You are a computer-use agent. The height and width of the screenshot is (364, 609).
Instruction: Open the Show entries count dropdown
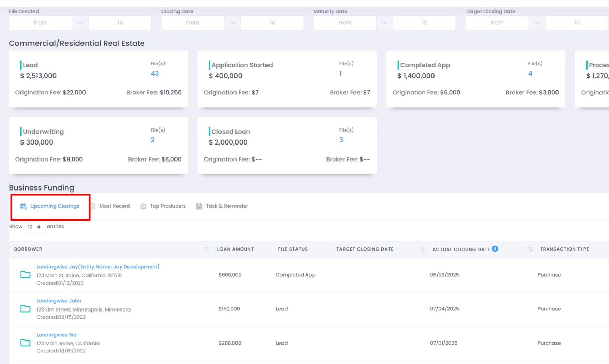[x=34, y=227]
